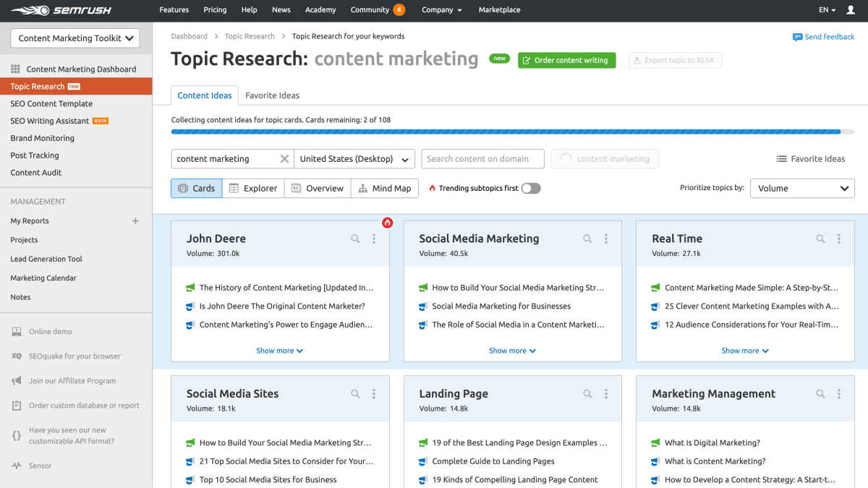This screenshot has width=868, height=488.
Task: Click megaphone icon beside 'The History of Content Marketing'
Action: [x=190, y=288]
